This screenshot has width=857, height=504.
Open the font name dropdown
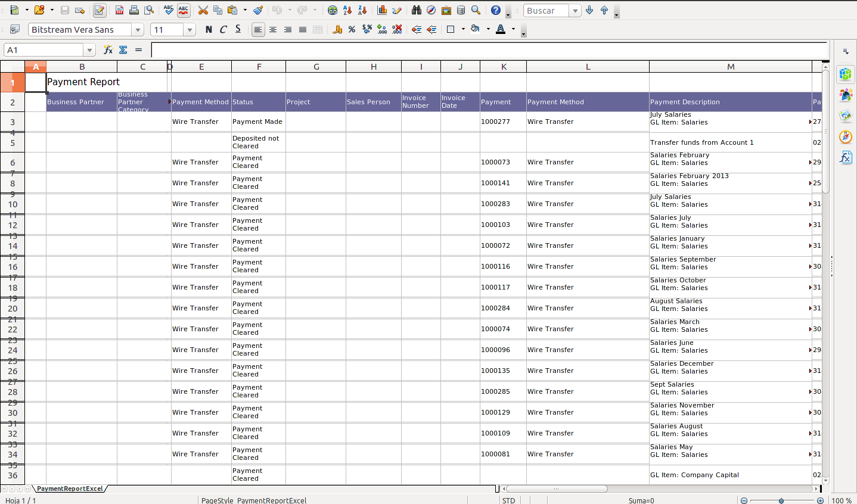(138, 30)
